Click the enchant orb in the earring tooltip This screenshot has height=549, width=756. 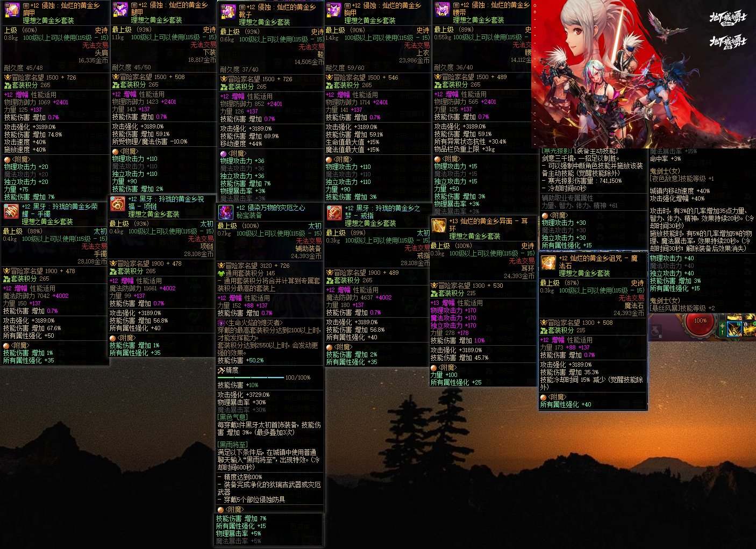click(433, 368)
